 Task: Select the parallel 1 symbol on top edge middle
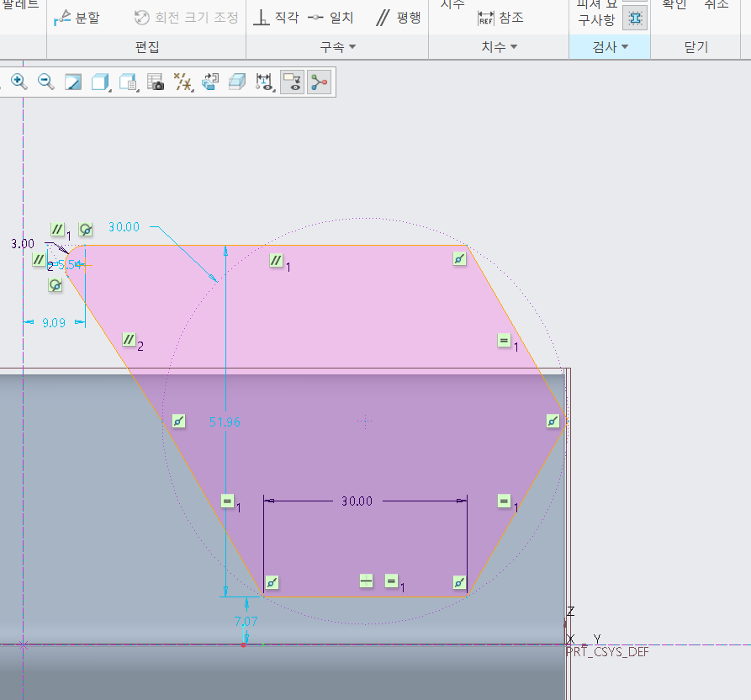click(x=276, y=260)
